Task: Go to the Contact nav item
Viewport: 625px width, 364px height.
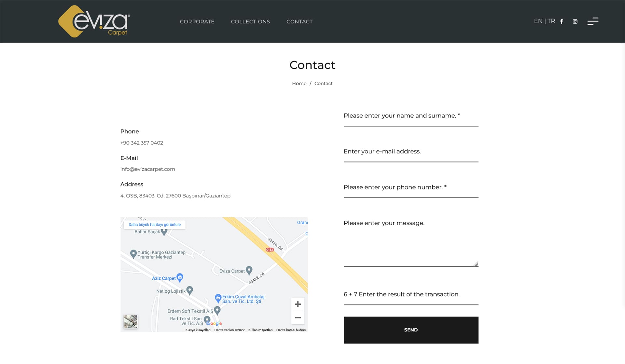Action: [299, 21]
